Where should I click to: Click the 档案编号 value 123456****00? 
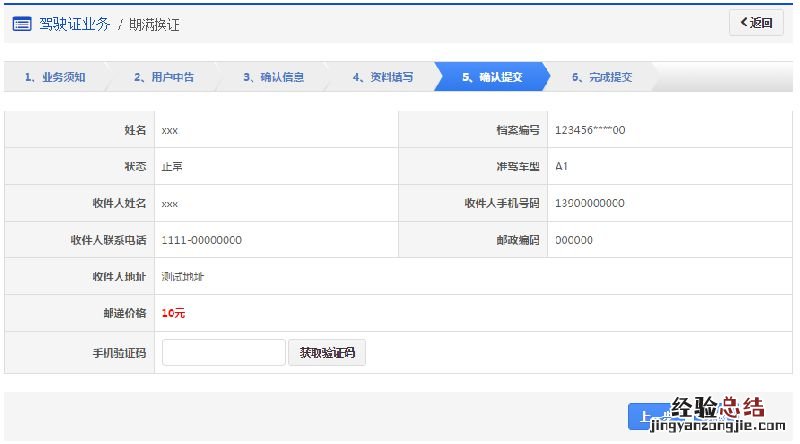(x=590, y=130)
